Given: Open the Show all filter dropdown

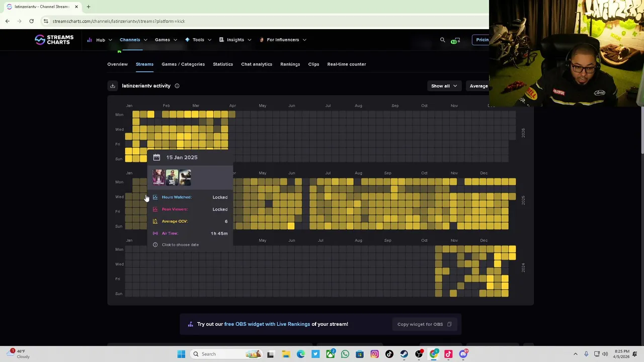Looking at the screenshot, I should pyautogui.click(x=444, y=86).
